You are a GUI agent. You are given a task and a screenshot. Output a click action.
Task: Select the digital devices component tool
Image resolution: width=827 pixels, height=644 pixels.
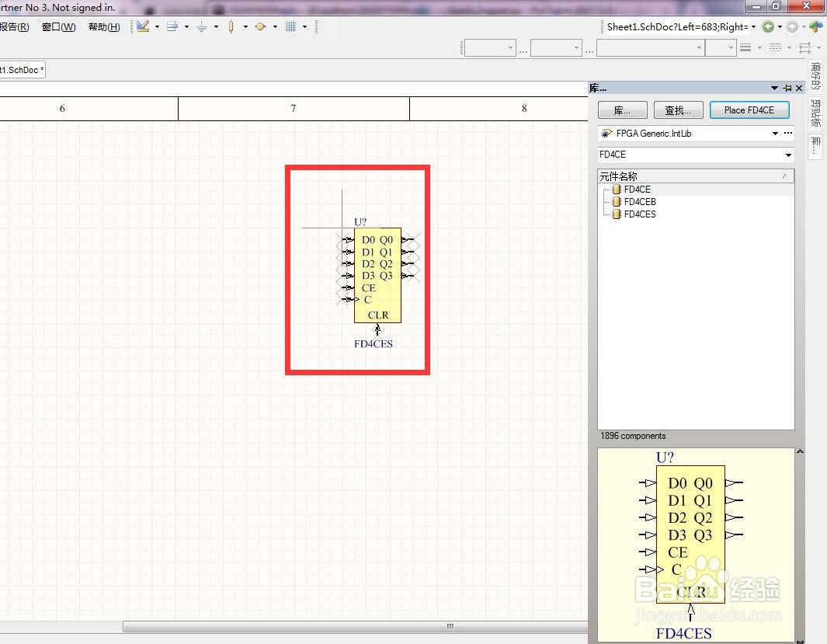(231, 26)
